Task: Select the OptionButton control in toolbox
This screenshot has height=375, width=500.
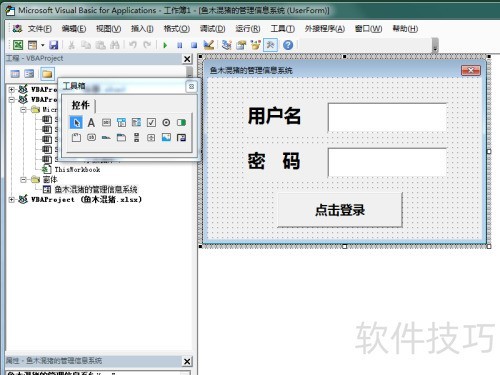Action: pos(166,123)
